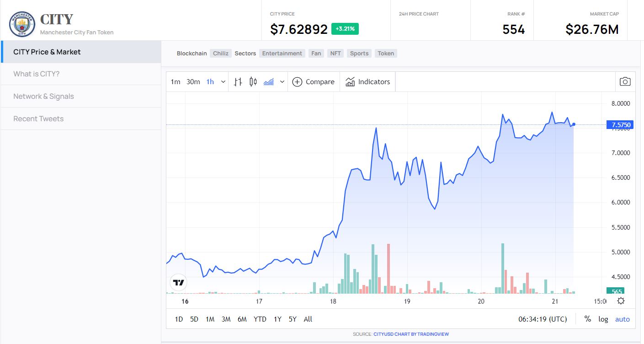Open the Recent Tweets section
The image size is (644, 344).
pyautogui.click(x=81, y=118)
